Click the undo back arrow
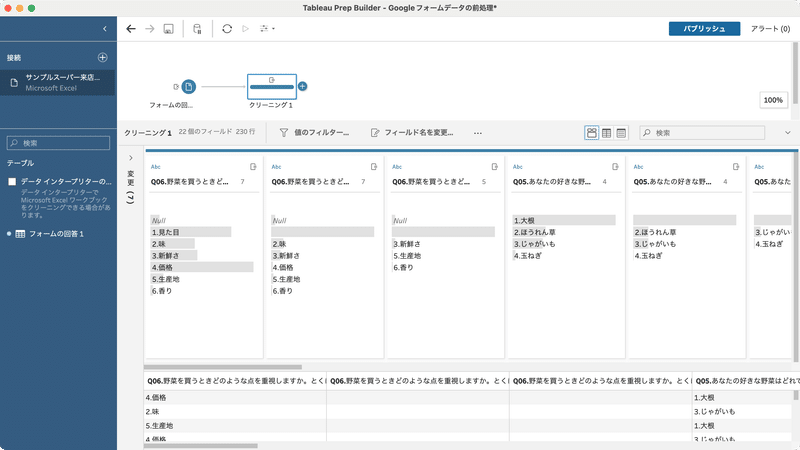The height and width of the screenshot is (450, 800). click(131, 29)
